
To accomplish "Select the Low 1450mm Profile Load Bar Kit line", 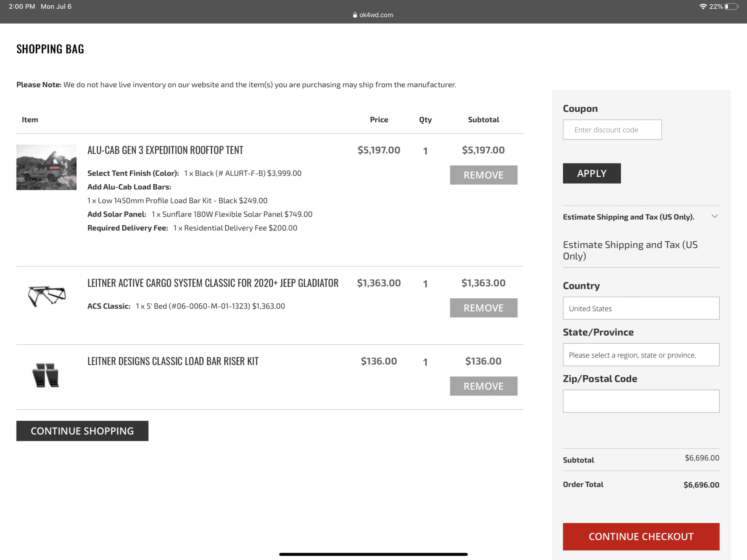I will click(x=177, y=200).
